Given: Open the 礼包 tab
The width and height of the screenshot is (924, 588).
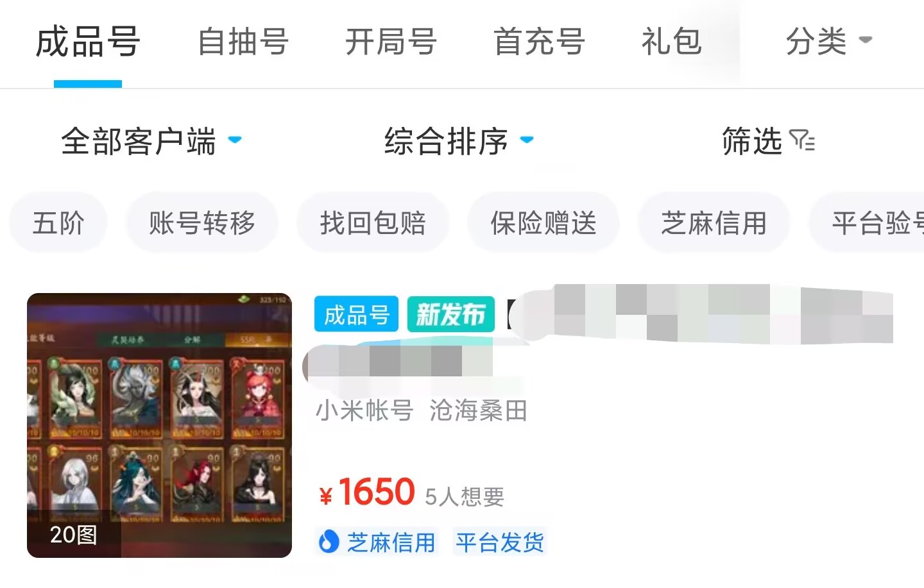Looking at the screenshot, I should click(671, 42).
